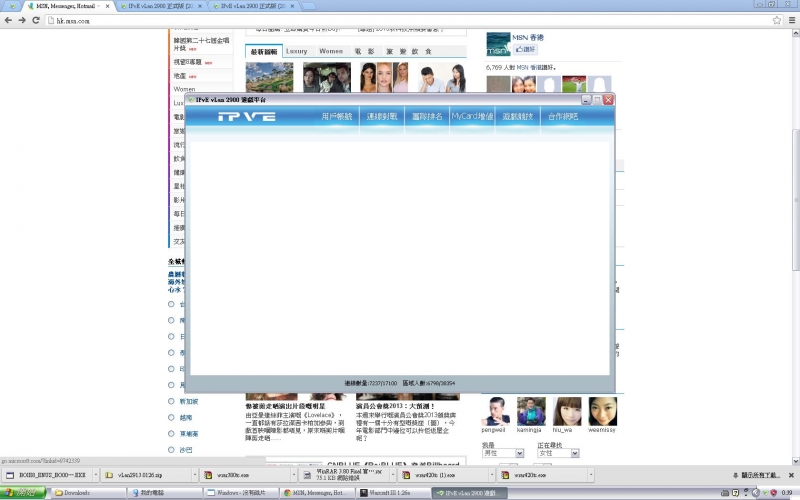Open the Women link in MSN sidebar
Image resolution: width=800 pixels, height=500 pixels.
pyautogui.click(x=184, y=89)
